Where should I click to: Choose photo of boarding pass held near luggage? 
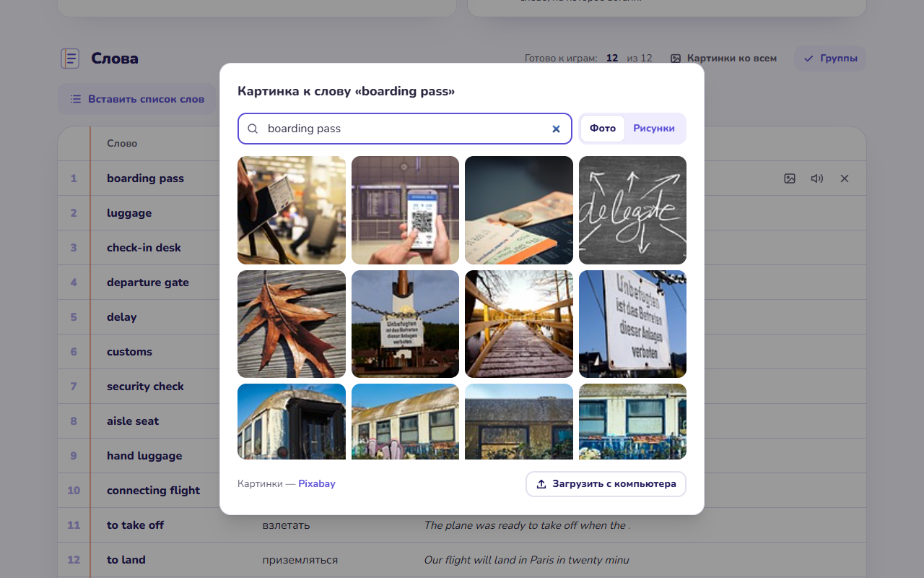[x=292, y=210]
